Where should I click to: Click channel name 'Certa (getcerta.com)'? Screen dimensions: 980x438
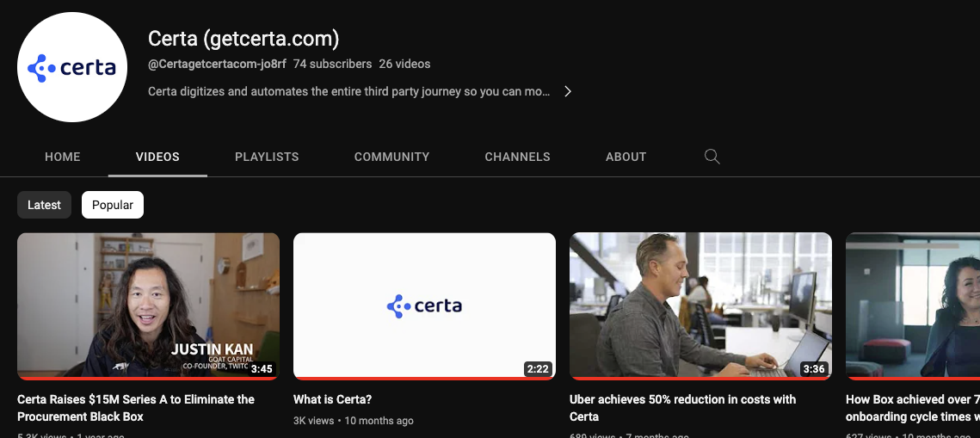pos(243,39)
